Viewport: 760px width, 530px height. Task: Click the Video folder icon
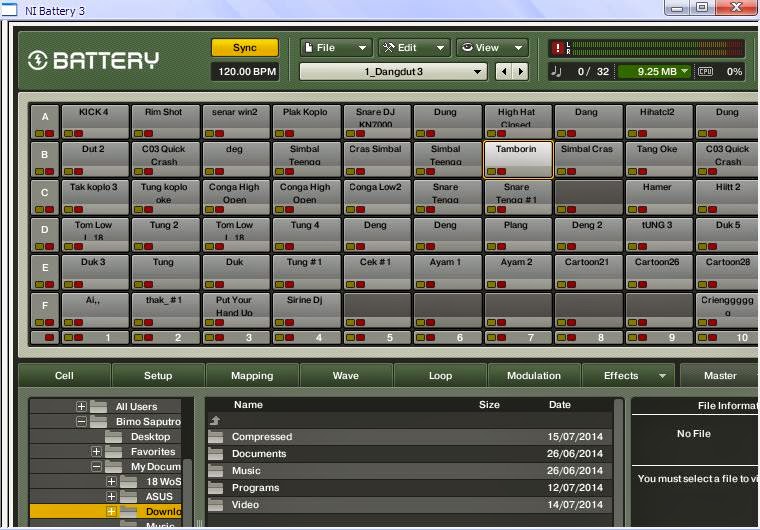(x=216, y=505)
